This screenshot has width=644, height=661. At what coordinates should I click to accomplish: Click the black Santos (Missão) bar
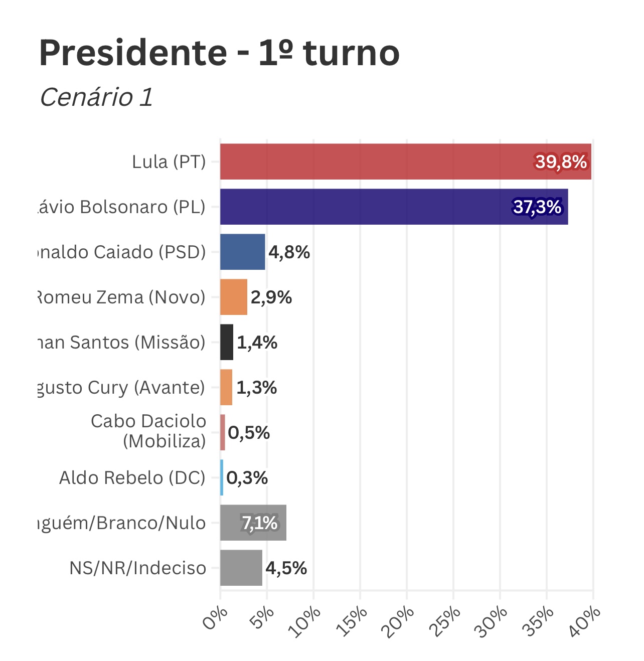227,342
